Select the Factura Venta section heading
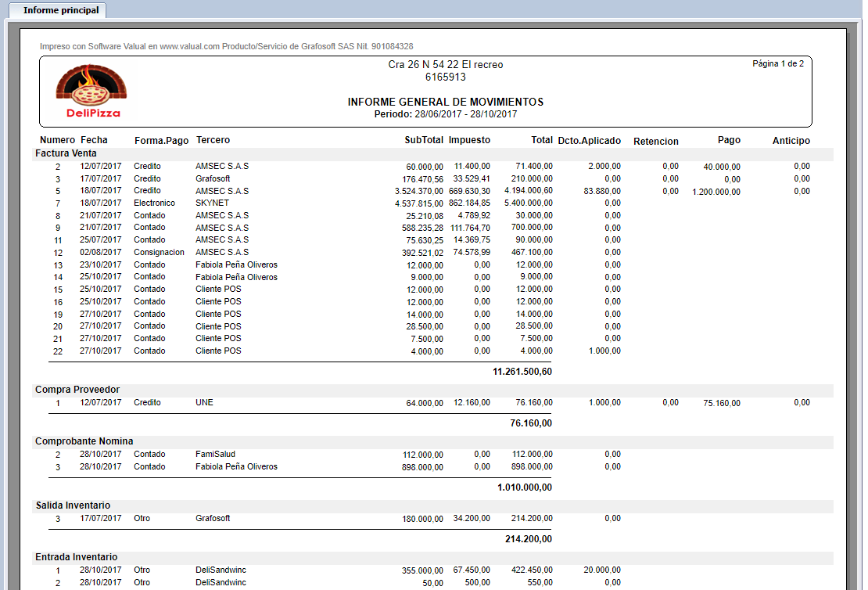Screen dimensions: 868x590 tap(66, 153)
